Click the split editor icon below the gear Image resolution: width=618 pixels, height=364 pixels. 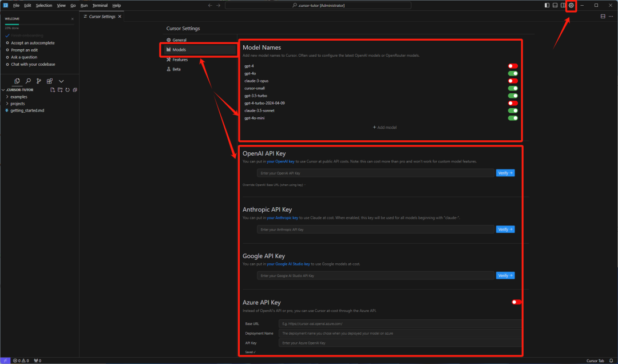click(x=603, y=17)
